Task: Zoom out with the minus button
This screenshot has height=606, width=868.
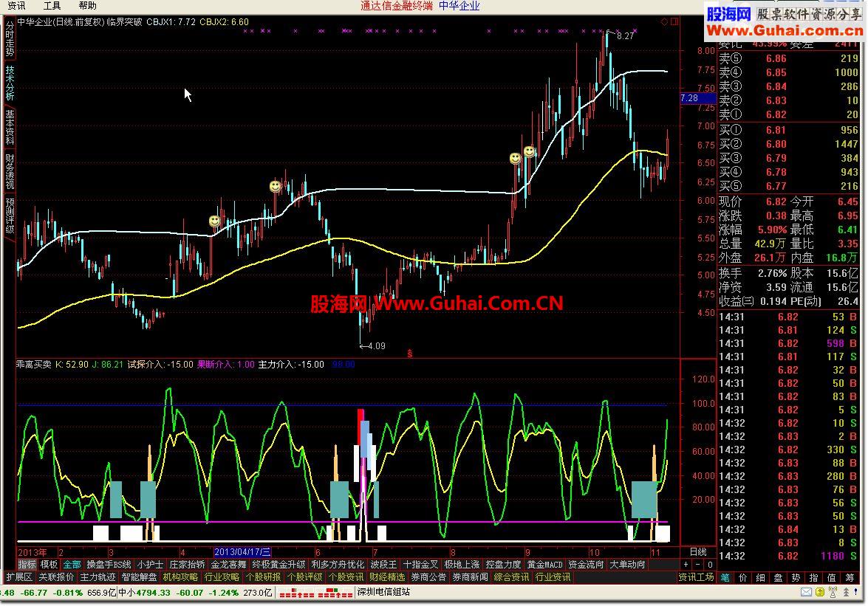Action: click(698, 565)
